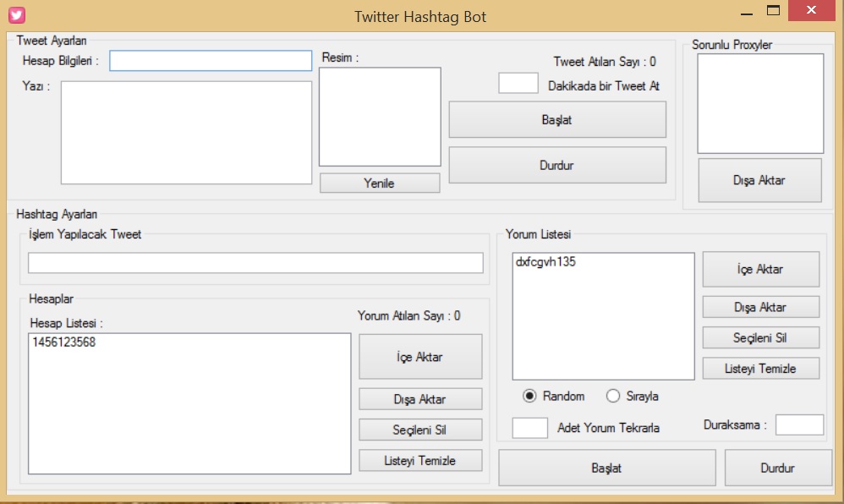844x504 pixels.
Task: Click İçe Aktar in Hesaplar section
Action: click(x=420, y=357)
